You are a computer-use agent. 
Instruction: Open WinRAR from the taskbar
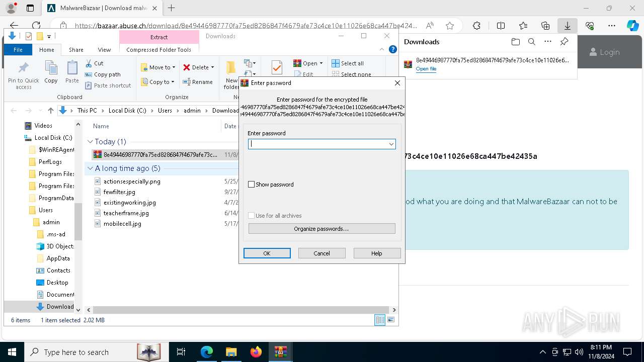click(281, 352)
